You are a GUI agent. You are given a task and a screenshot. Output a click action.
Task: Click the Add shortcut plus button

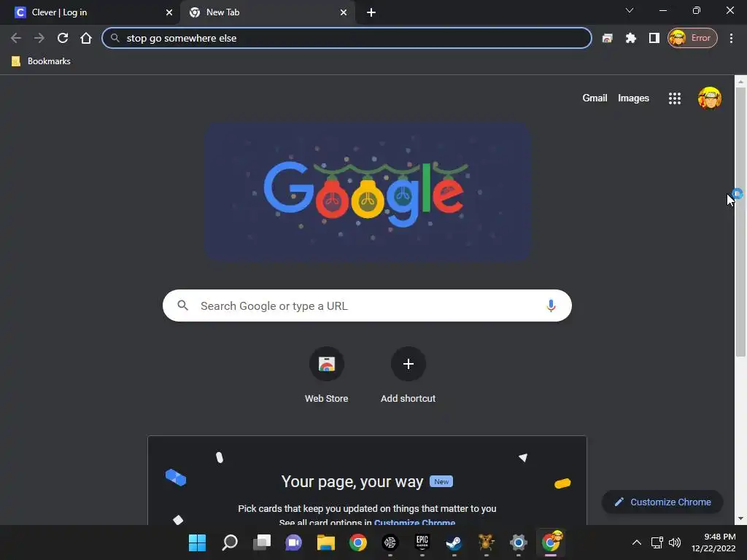coord(409,365)
